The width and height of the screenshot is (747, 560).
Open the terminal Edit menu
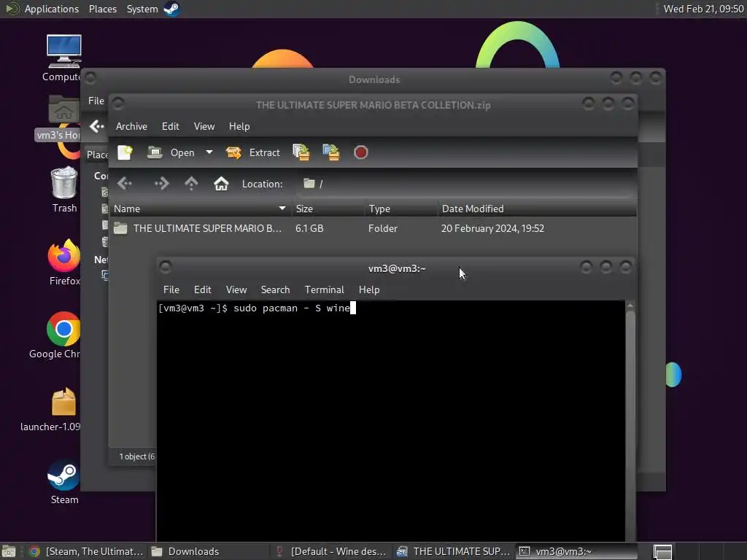click(203, 289)
